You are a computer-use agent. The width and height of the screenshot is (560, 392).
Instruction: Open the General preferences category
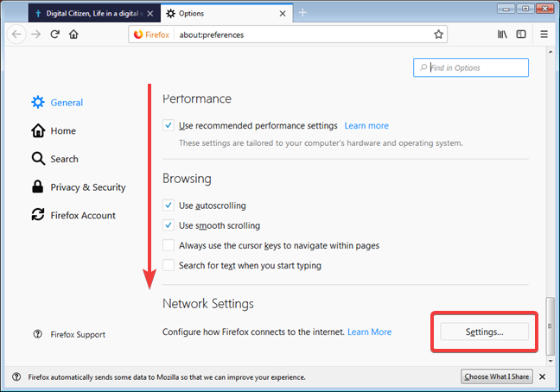pyautogui.click(x=57, y=103)
